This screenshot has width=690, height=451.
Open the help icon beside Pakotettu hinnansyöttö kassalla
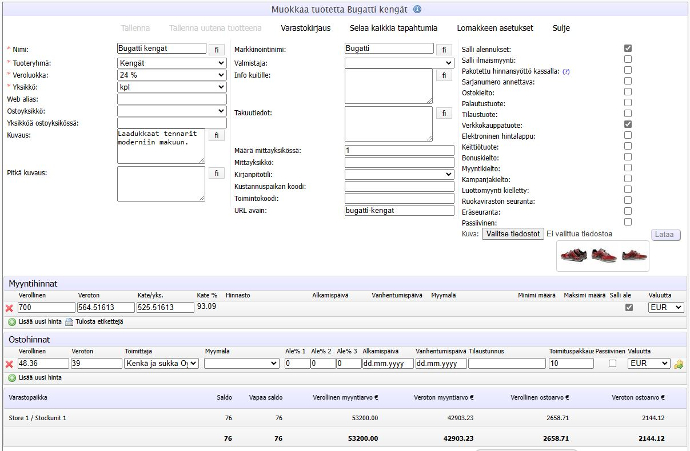[566, 71]
